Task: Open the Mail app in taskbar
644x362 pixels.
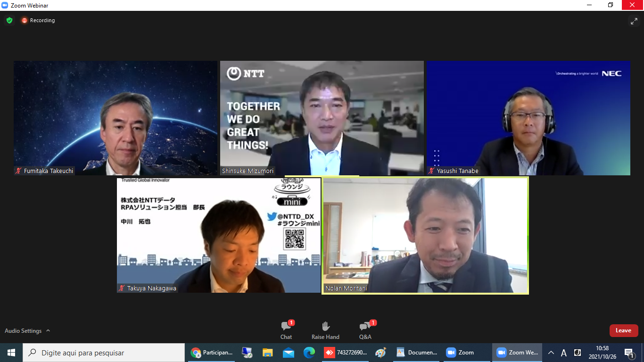Action: (x=288, y=353)
